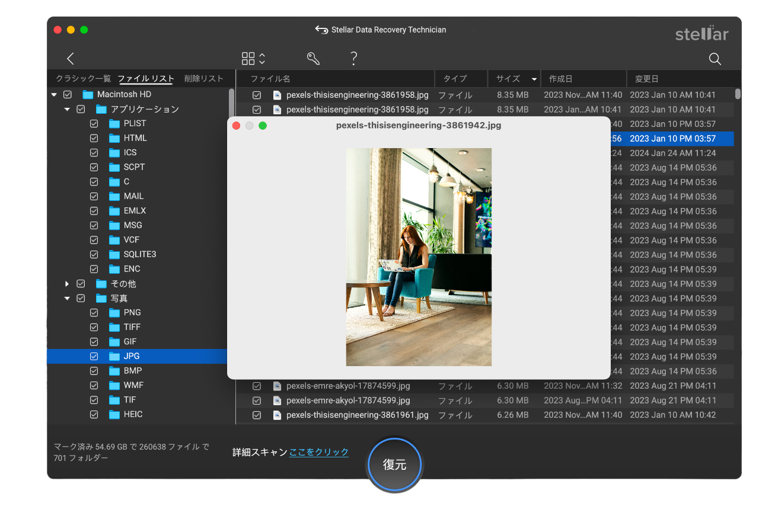Click the 復元 recover button

pos(394,464)
